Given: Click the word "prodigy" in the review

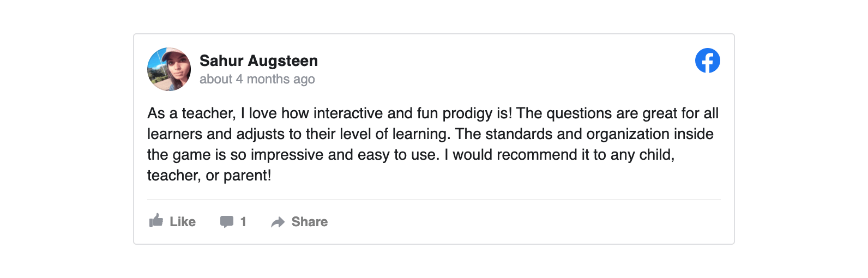Looking at the screenshot, I should [467, 113].
